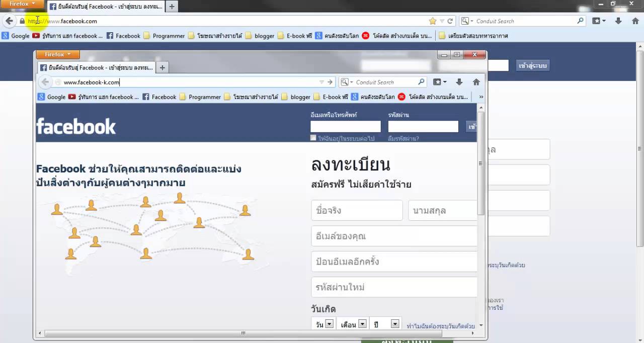The image size is (644, 343).
Task: Click search magnifier icon in back window
Action: coord(580,21)
